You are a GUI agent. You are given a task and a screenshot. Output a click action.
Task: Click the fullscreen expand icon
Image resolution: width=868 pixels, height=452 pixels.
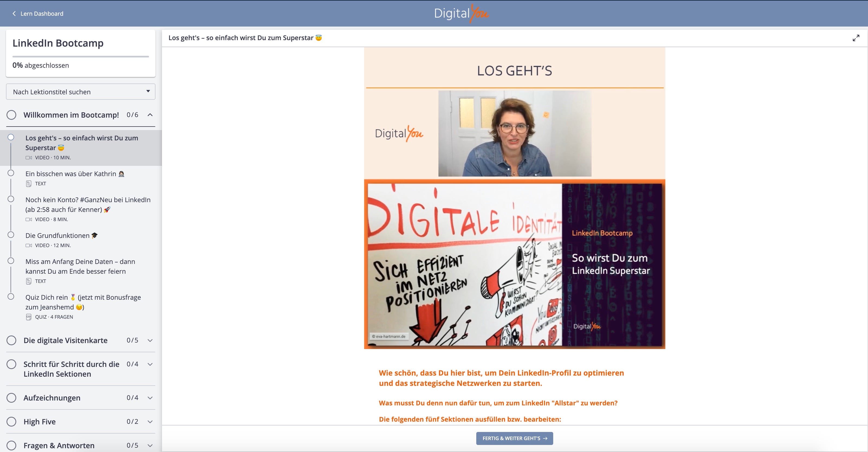pyautogui.click(x=856, y=38)
